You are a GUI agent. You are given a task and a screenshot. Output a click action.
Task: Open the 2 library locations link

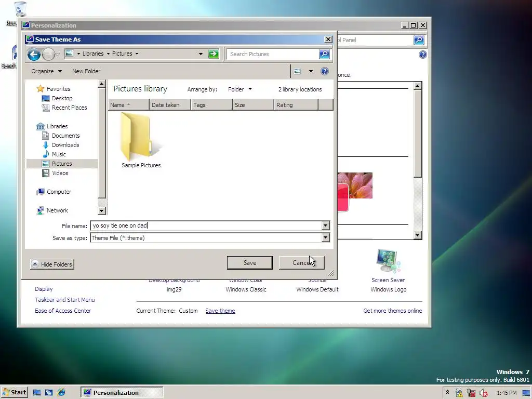click(300, 89)
